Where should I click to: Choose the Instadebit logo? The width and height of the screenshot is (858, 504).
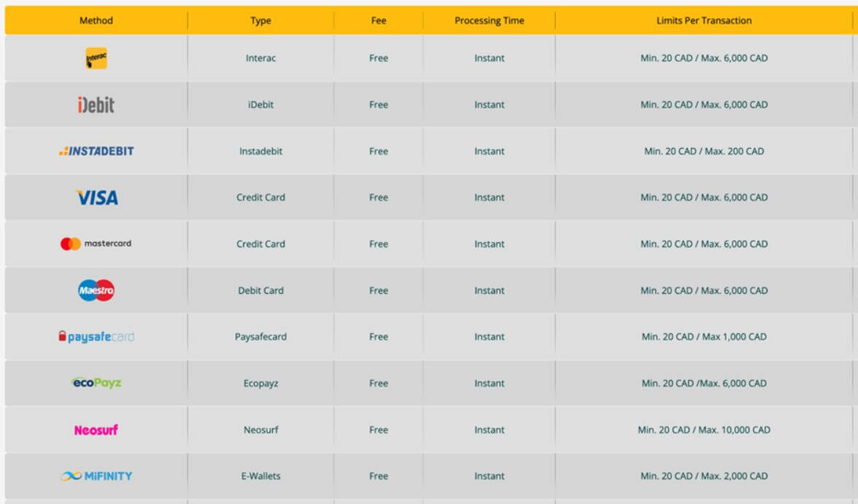pyautogui.click(x=96, y=152)
